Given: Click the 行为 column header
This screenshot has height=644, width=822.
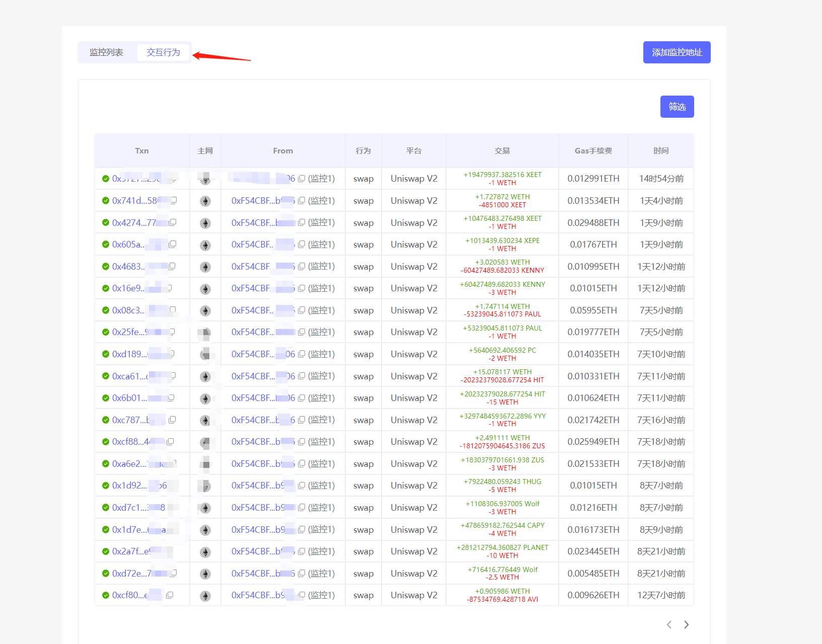Looking at the screenshot, I should 363,150.
